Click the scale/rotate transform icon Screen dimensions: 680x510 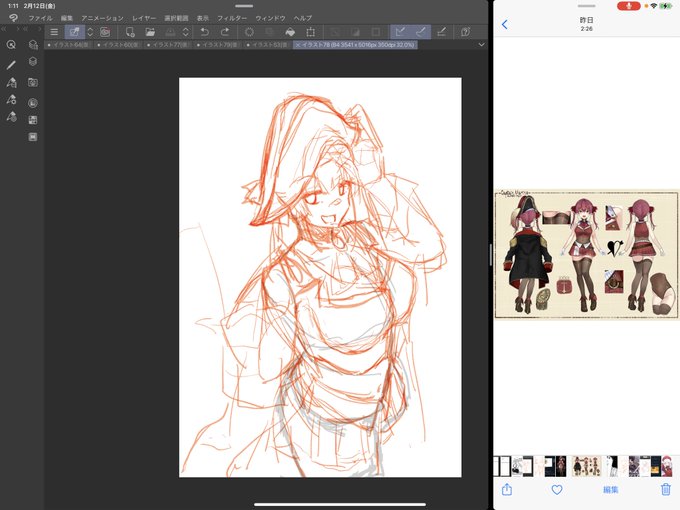tap(311, 32)
